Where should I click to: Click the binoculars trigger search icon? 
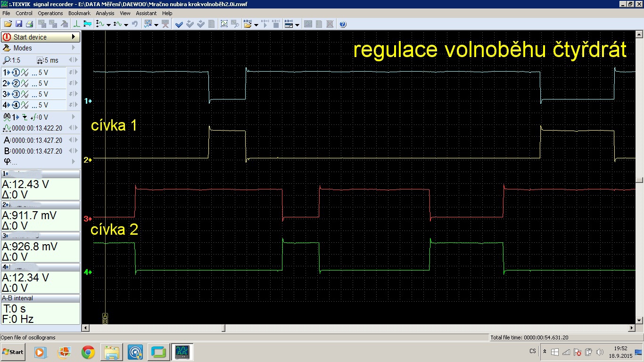tap(7, 117)
